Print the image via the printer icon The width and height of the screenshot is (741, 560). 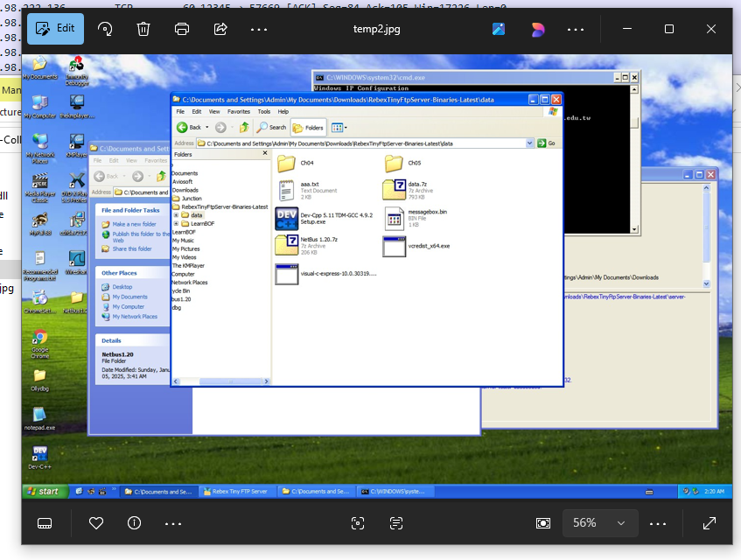point(182,28)
